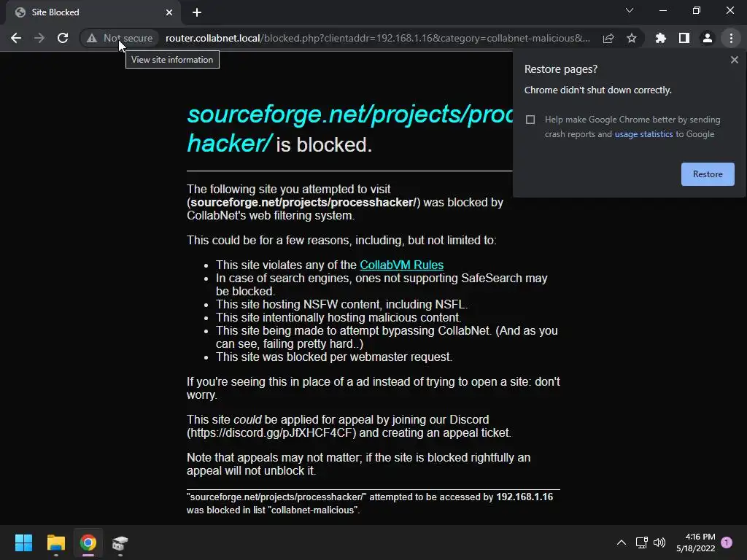747x560 pixels.
Task: Open the Not secure site information badge
Action: coord(120,38)
